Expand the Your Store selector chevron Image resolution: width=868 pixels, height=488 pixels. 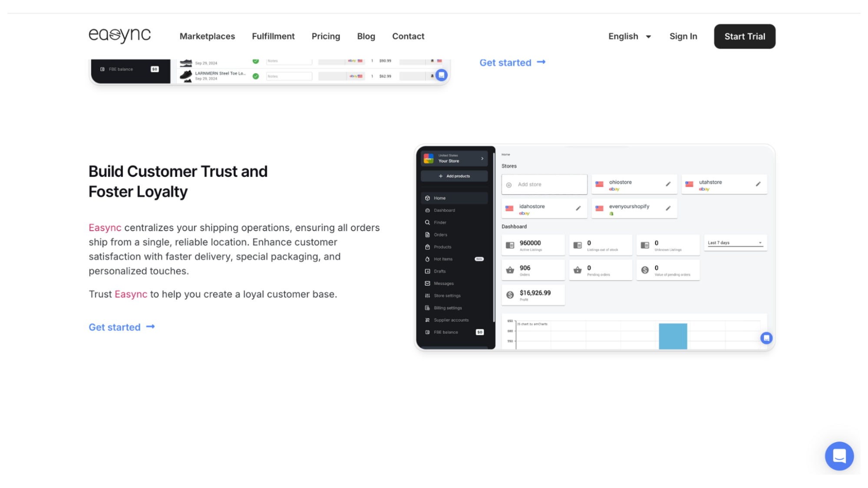482,159
